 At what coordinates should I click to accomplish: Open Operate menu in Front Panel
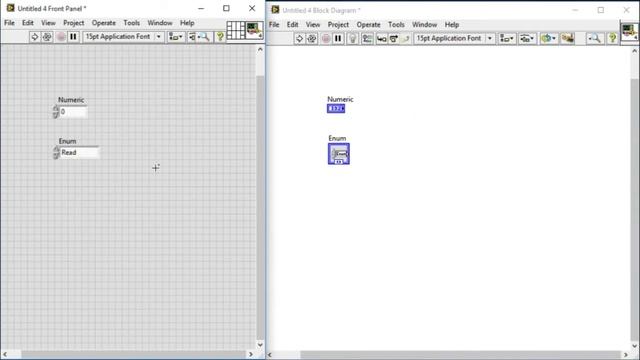pyautogui.click(x=104, y=23)
